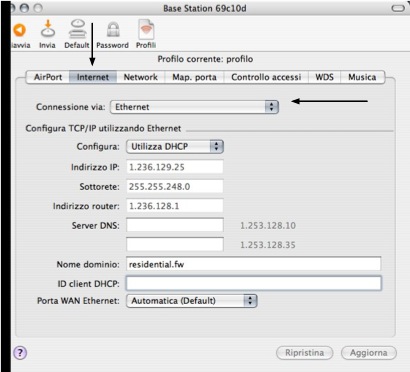Select the Internet tab
The width and height of the screenshot is (410, 372).
[x=93, y=77]
